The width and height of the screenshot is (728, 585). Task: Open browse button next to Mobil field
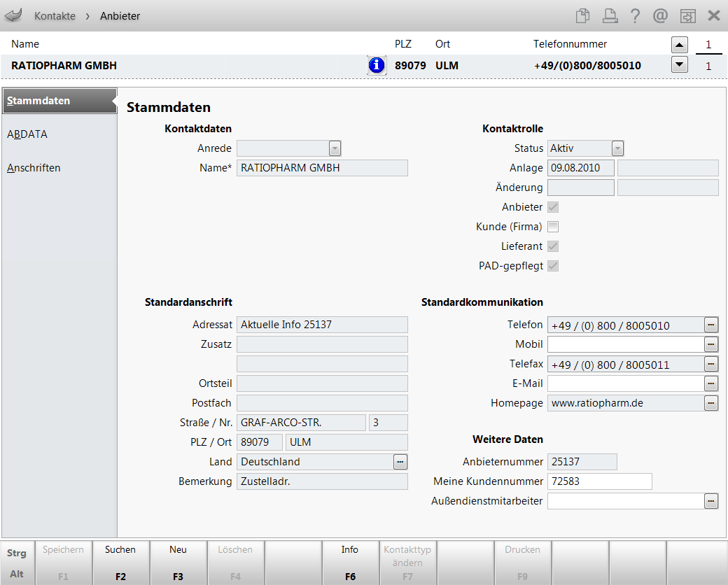pyautogui.click(x=710, y=344)
